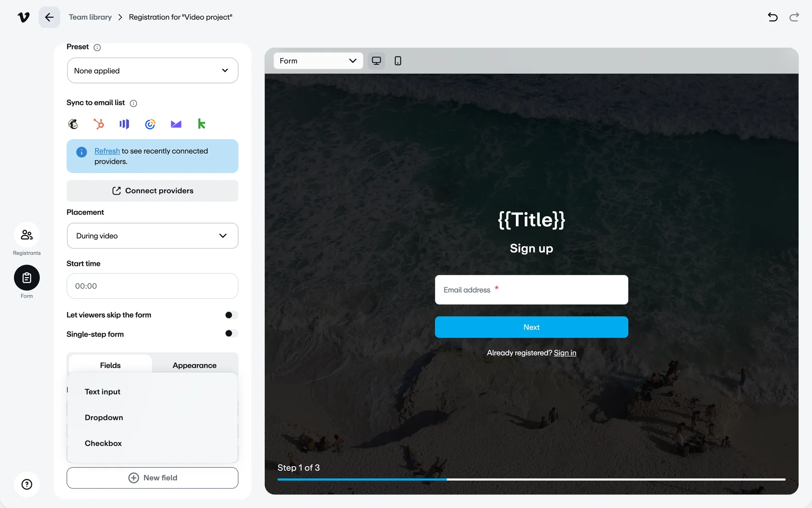Open Registrants sidebar panel
Viewport: 812px width, 508px height.
click(x=27, y=235)
